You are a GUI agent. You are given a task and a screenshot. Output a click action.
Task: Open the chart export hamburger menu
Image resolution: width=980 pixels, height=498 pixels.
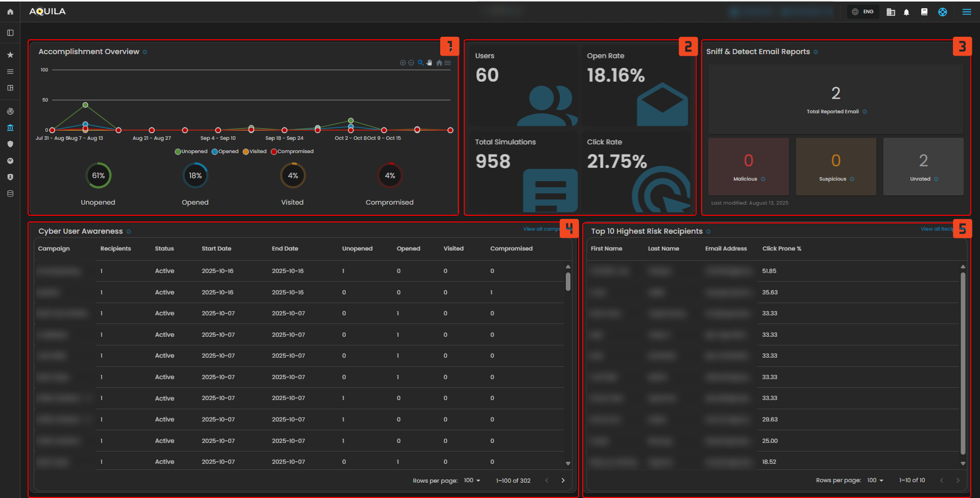[x=448, y=63]
